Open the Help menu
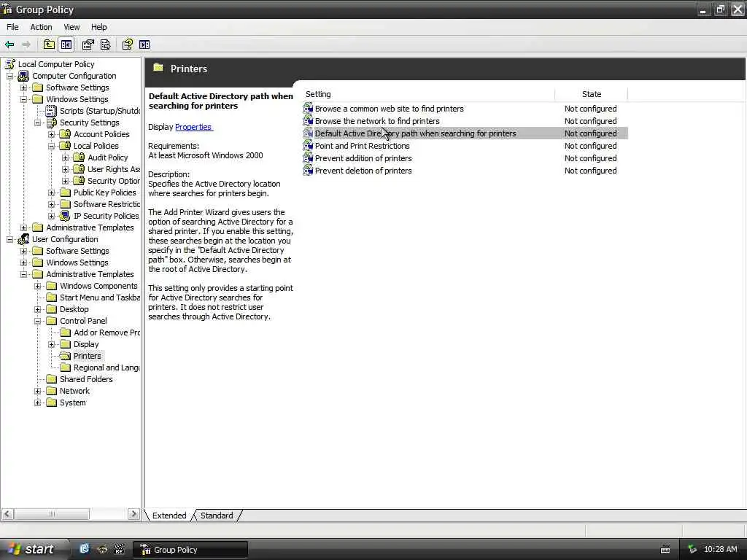Screen dimensions: 747x560 [98, 27]
